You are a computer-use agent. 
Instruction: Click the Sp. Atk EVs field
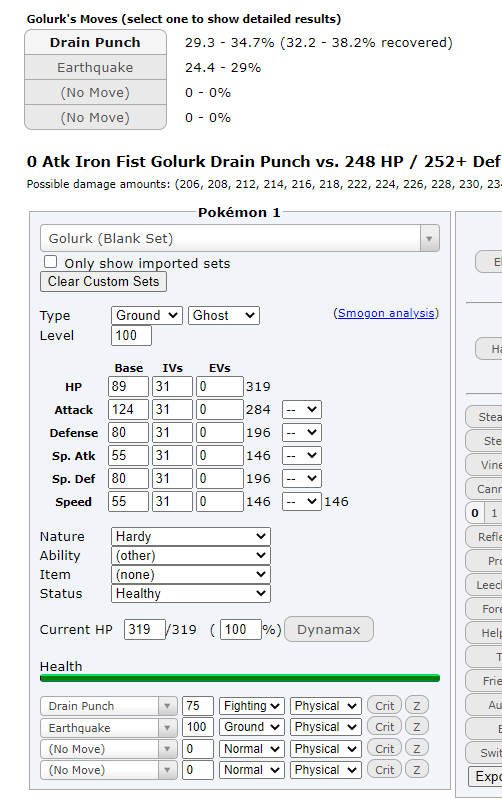pos(219,456)
